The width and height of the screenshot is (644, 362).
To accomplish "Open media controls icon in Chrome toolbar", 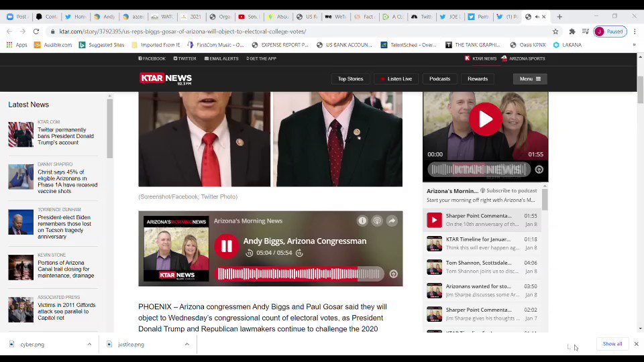I will 585,32.
